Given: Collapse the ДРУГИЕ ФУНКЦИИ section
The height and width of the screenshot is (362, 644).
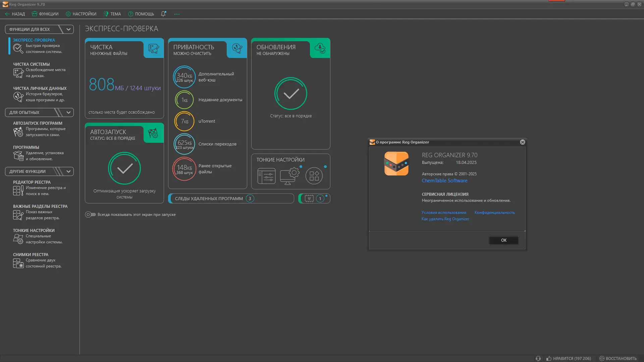Looking at the screenshot, I should [68, 171].
